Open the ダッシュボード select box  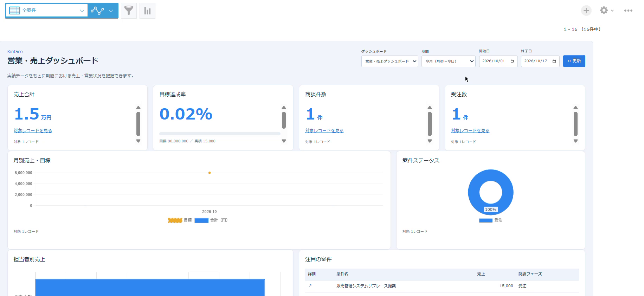(x=389, y=61)
